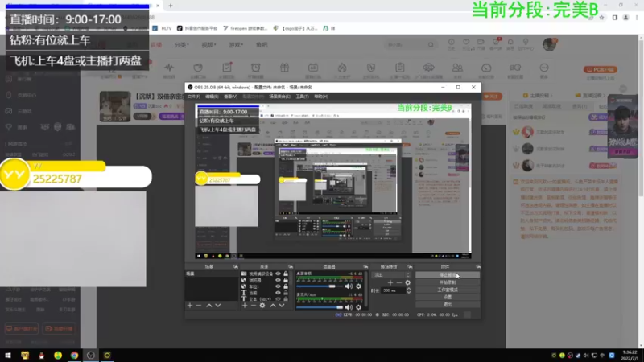Move the selected source down
644x362 pixels.
[x=282, y=306]
